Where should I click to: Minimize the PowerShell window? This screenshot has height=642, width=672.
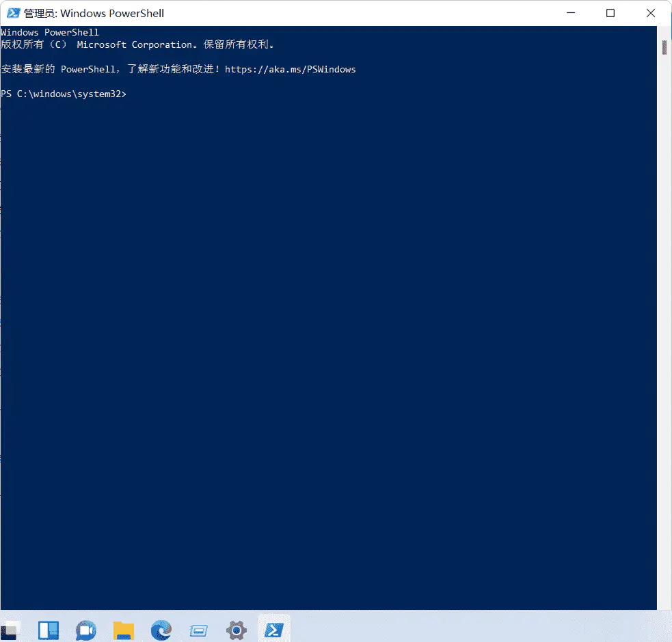pyautogui.click(x=571, y=13)
